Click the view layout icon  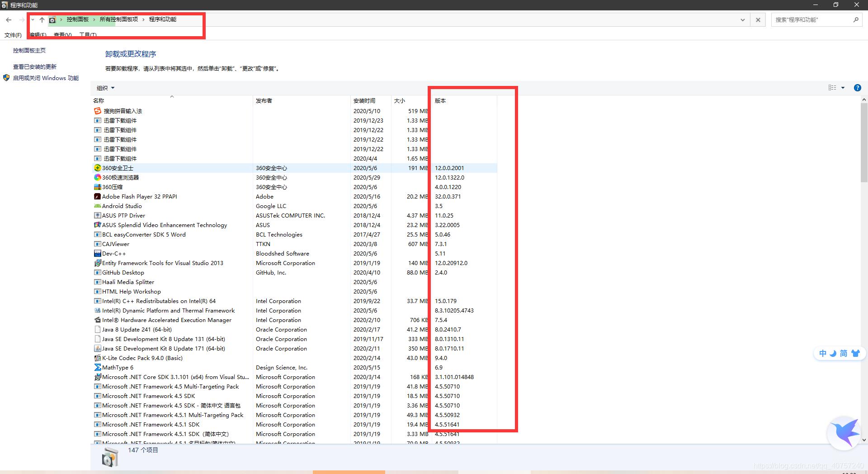832,88
